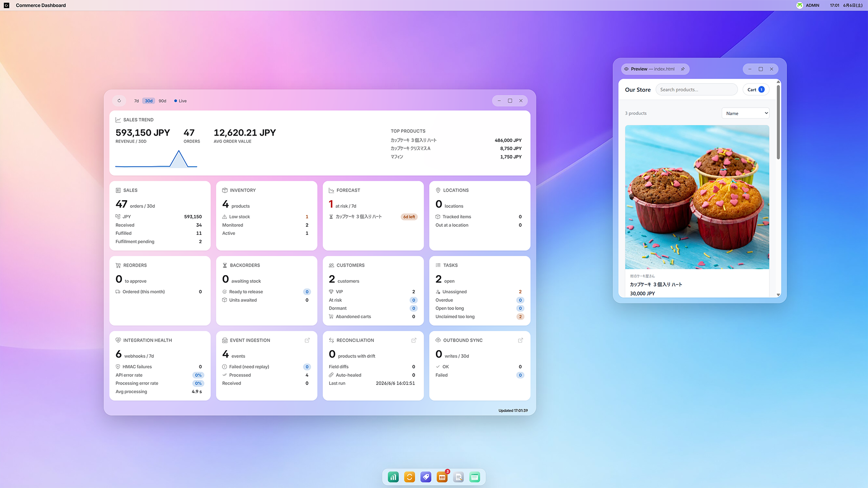
Task: Open the document editor dock app
Action: coord(458,477)
